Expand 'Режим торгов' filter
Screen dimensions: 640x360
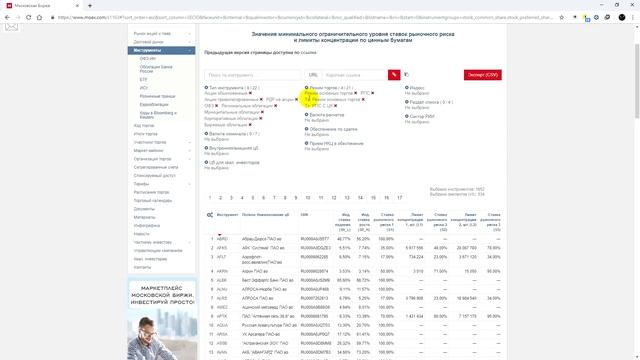307,88
